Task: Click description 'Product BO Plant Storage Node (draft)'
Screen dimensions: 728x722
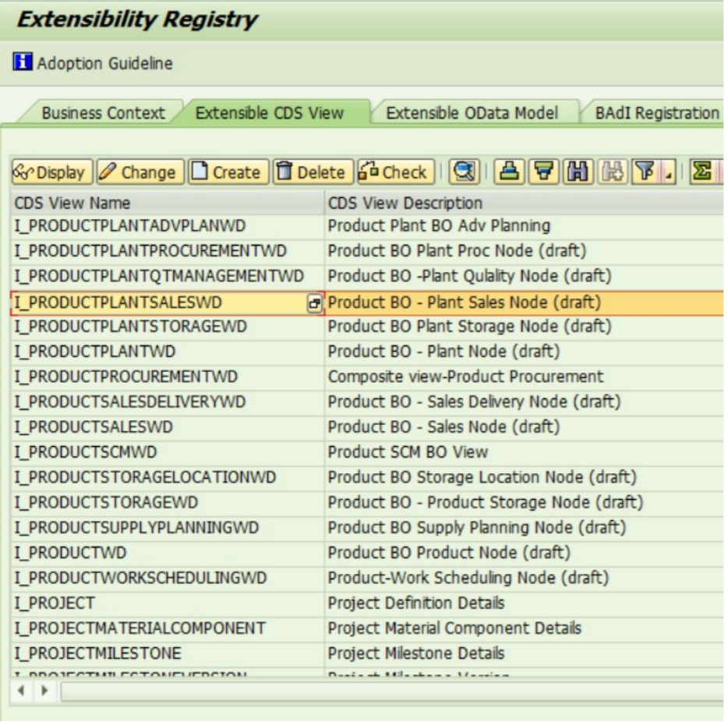Action: tap(469, 327)
